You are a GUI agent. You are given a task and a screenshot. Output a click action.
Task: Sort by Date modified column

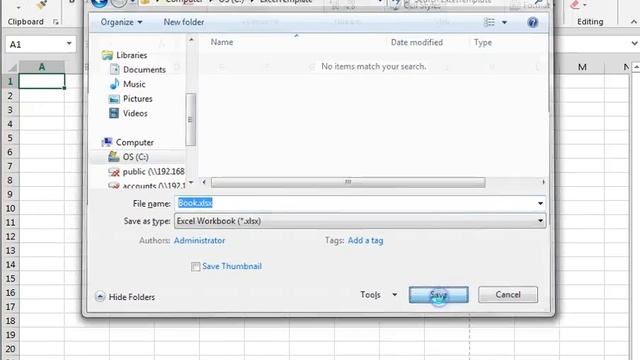tap(417, 42)
